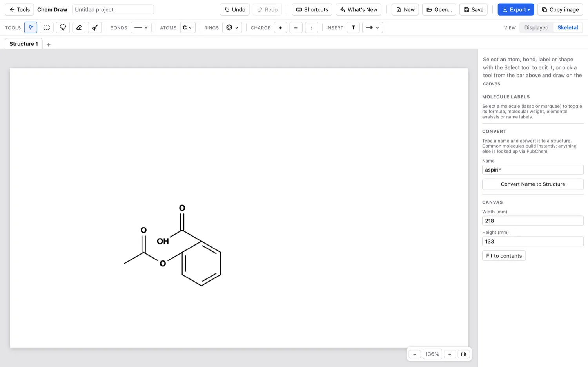
Task: Select the arrow Select tool
Action: (x=31, y=27)
